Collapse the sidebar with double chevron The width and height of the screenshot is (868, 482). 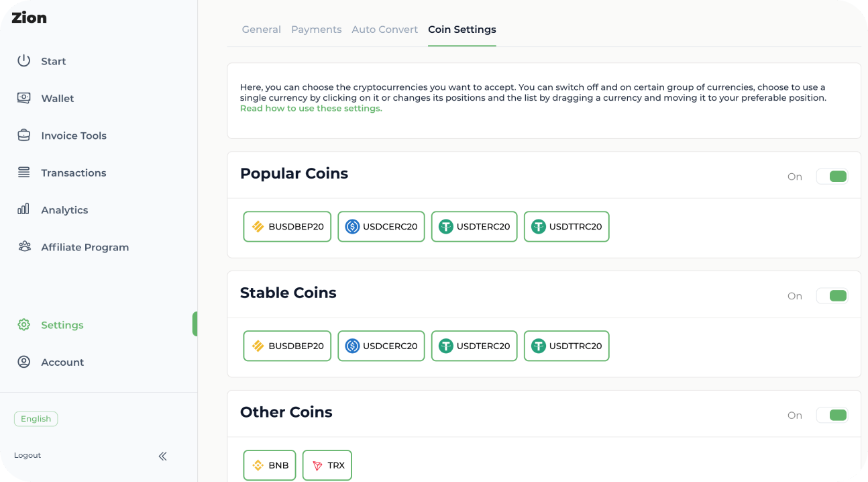tap(162, 456)
